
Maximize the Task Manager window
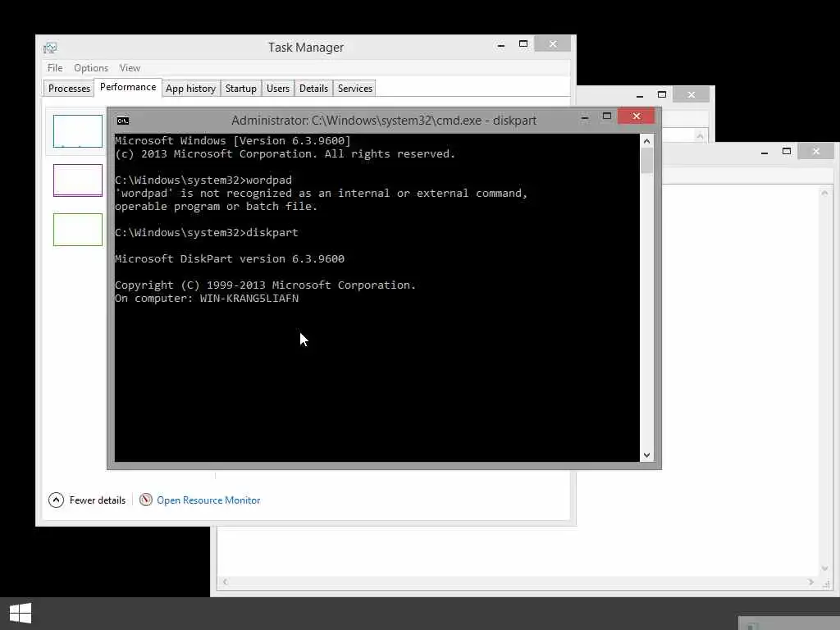(x=523, y=44)
